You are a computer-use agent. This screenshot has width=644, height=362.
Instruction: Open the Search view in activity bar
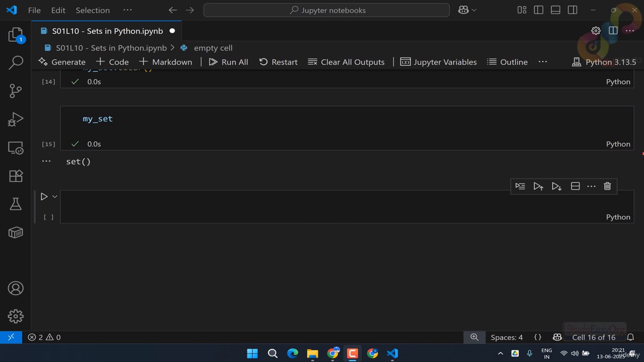pyautogui.click(x=16, y=63)
